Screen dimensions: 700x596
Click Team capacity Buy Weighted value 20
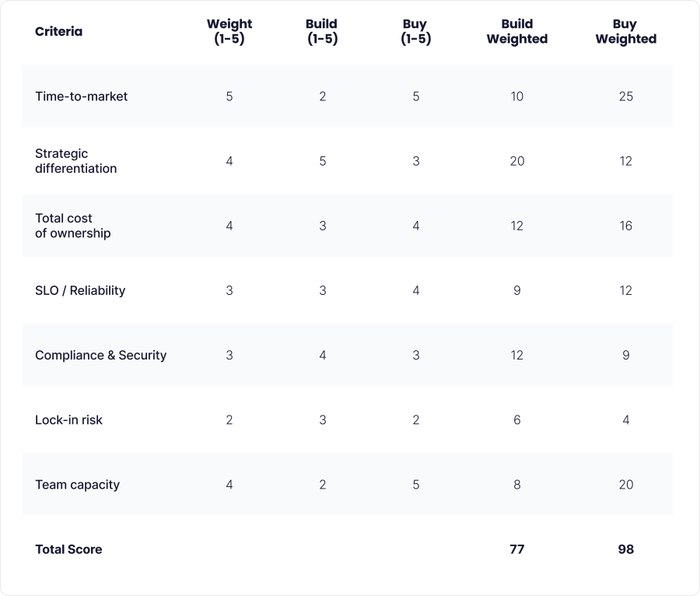pyautogui.click(x=626, y=484)
